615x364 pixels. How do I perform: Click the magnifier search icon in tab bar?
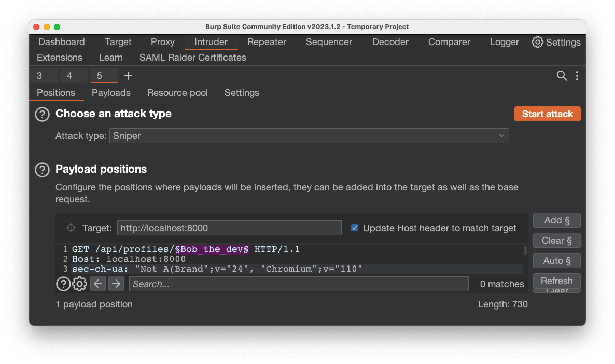click(x=562, y=76)
